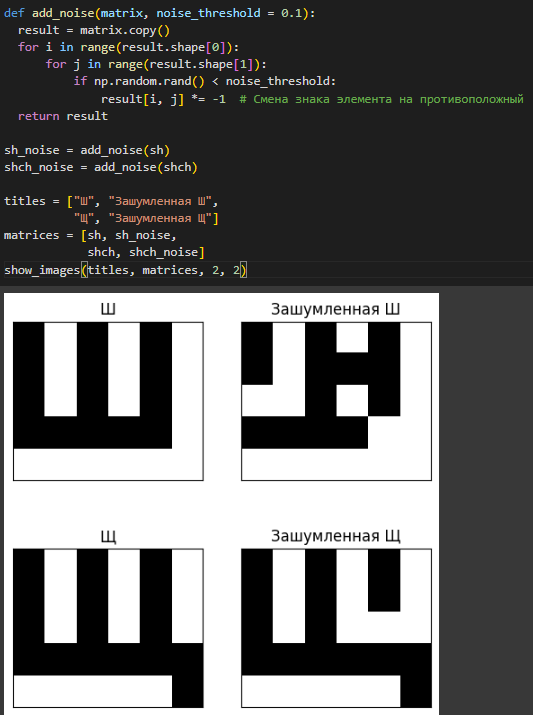Click the plot title text 'Зашумленная Ш'
The image size is (533, 715).
point(336,309)
